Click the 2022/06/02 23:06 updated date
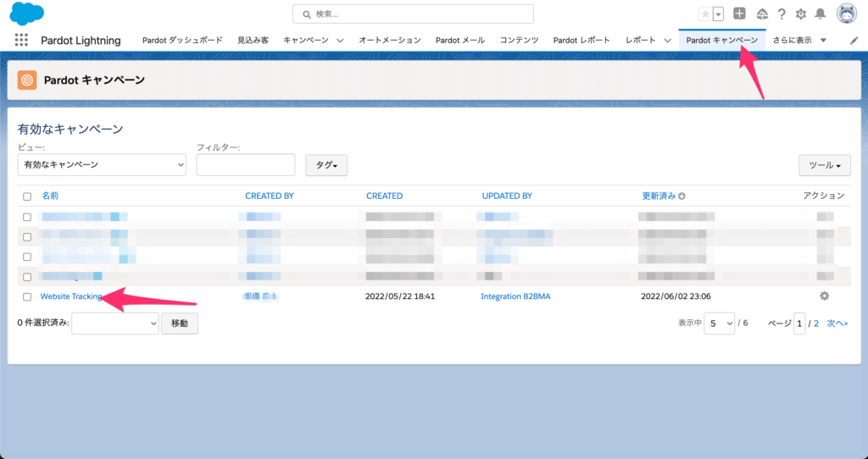The image size is (868, 459). [676, 296]
